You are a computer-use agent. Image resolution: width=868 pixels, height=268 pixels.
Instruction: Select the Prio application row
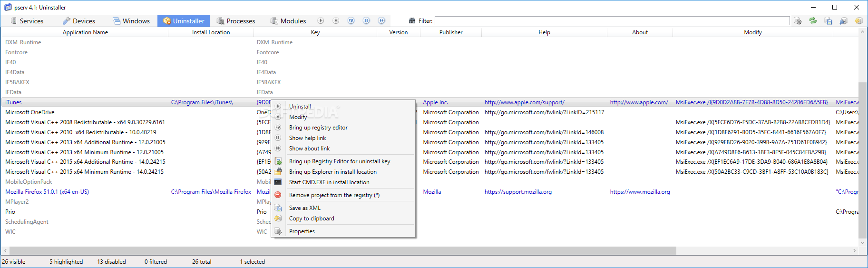[x=430, y=212]
